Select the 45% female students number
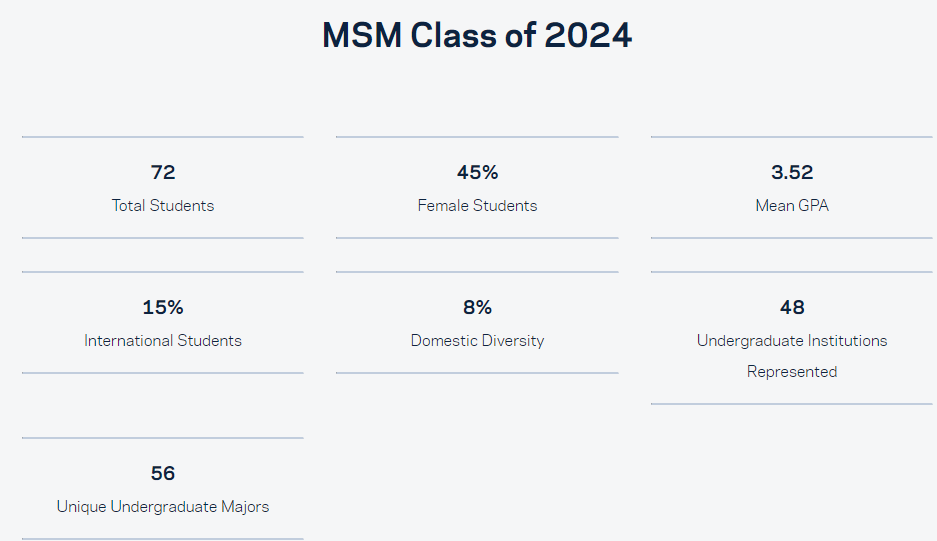The width and height of the screenshot is (937, 541). coord(477,172)
